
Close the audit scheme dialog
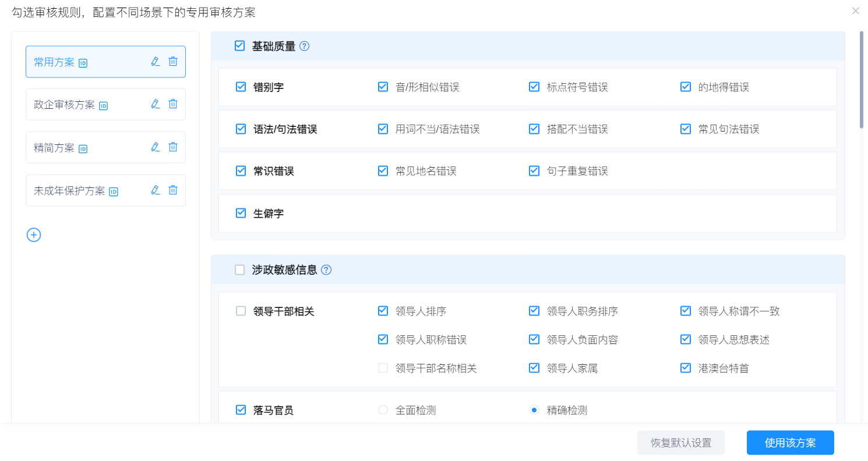[856, 10]
